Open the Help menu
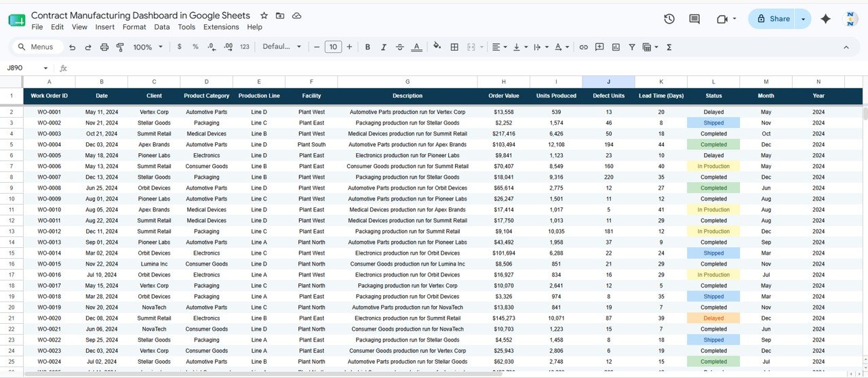This screenshot has width=868, height=378. [254, 27]
